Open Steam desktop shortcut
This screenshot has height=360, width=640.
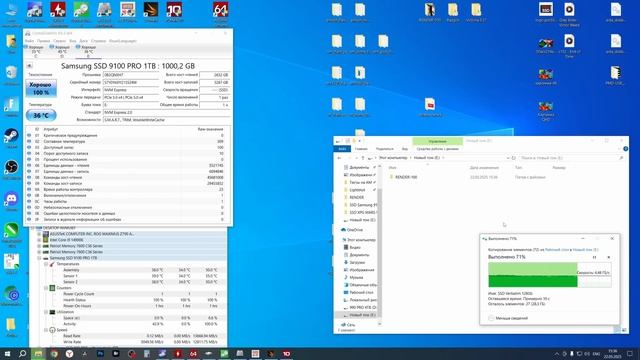point(11,138)
